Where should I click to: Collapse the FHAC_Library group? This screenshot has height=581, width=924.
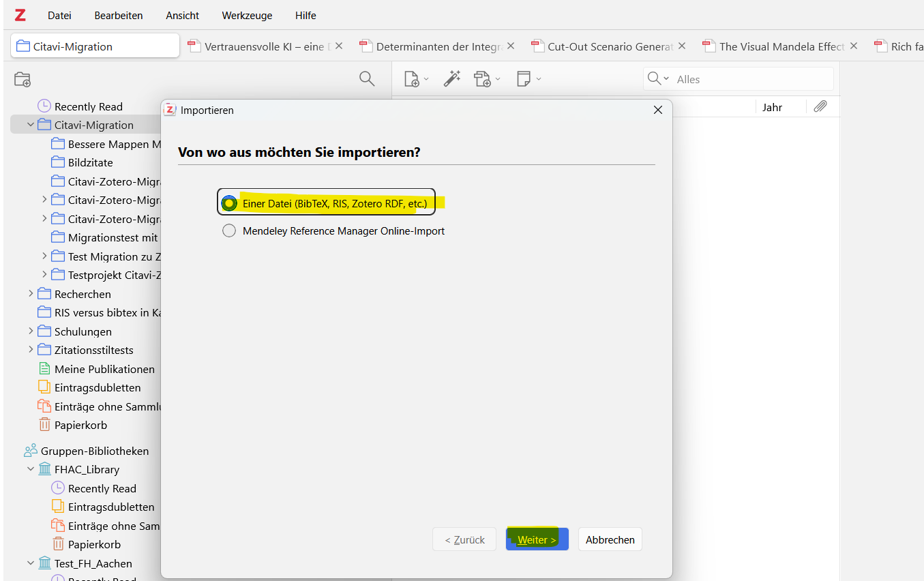(31, 469)
